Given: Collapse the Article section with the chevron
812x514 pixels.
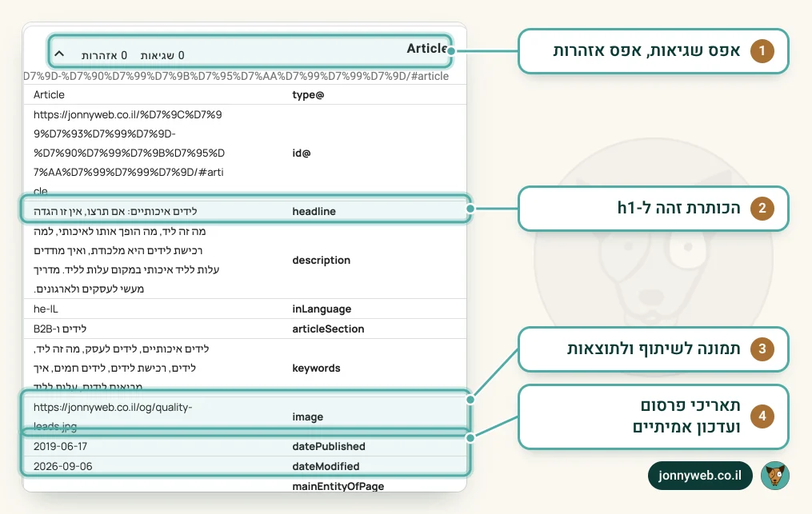Looking at the screenshot, I should click(59, 54).
